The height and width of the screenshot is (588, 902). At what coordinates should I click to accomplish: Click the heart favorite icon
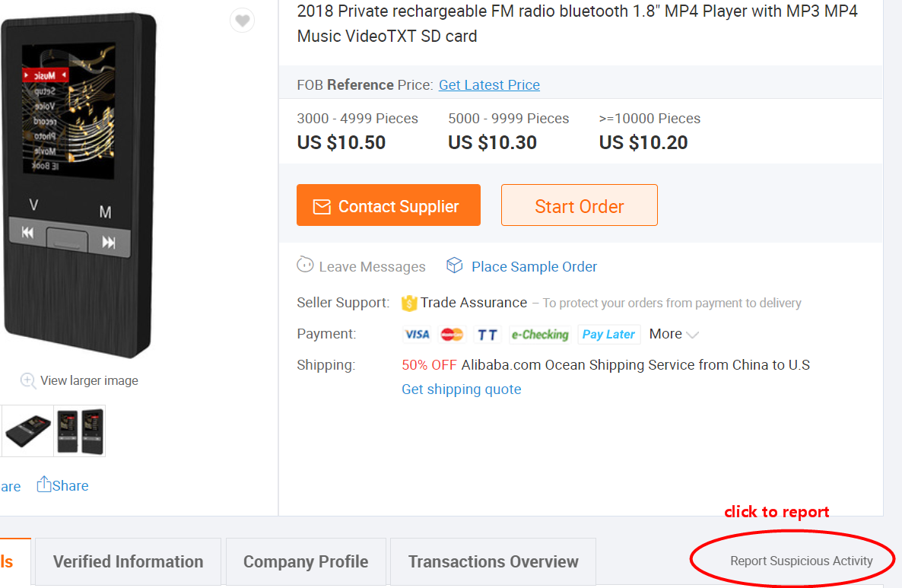[x=242, y=21]
